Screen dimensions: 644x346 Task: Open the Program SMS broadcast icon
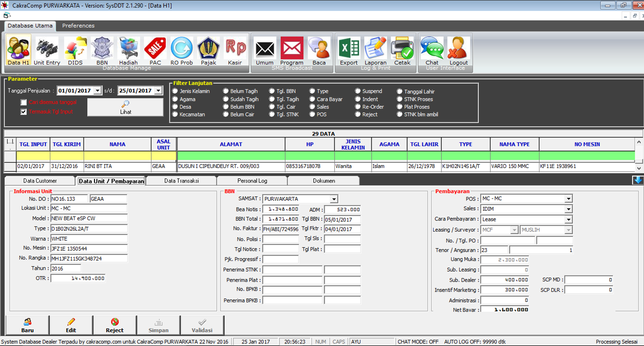291,50
